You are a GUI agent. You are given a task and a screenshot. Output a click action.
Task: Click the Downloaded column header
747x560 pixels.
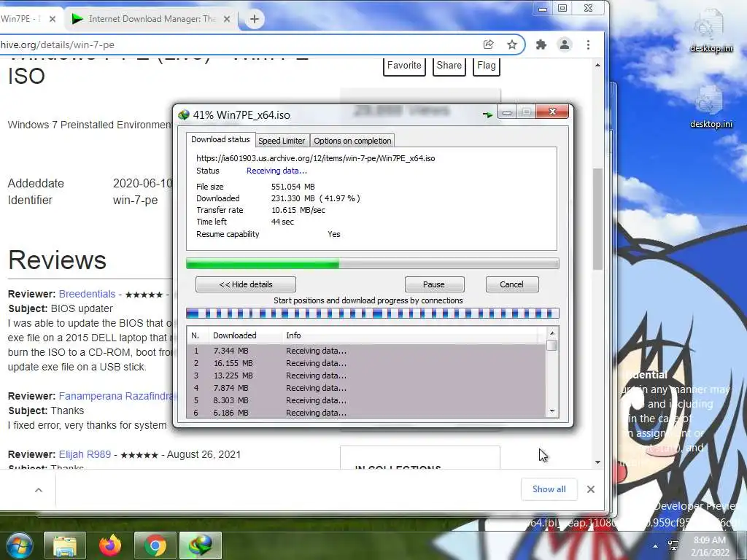pyautogui.click(x=245, y=335)
